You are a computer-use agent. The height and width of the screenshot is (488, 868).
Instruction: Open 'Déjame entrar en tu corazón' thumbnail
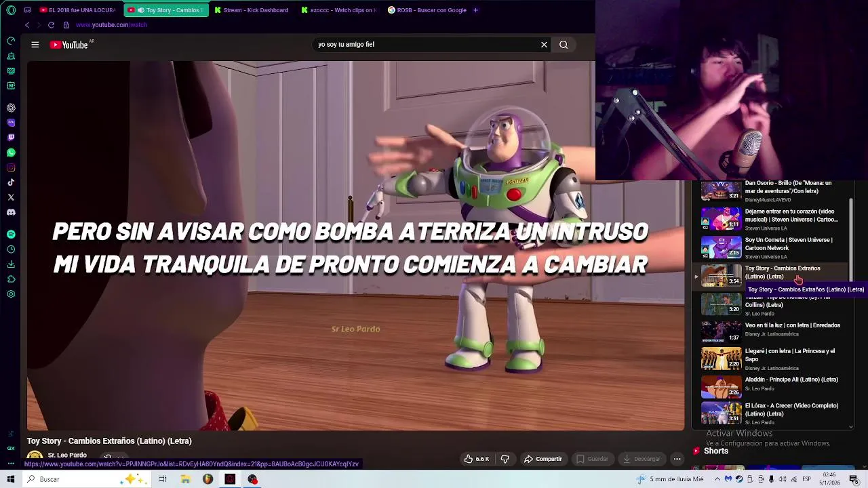point(721,219)
